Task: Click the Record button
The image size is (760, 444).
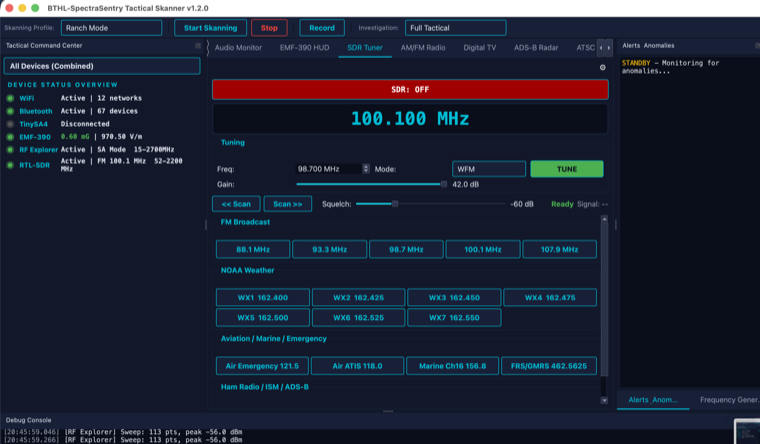Action: pos(322,28)
